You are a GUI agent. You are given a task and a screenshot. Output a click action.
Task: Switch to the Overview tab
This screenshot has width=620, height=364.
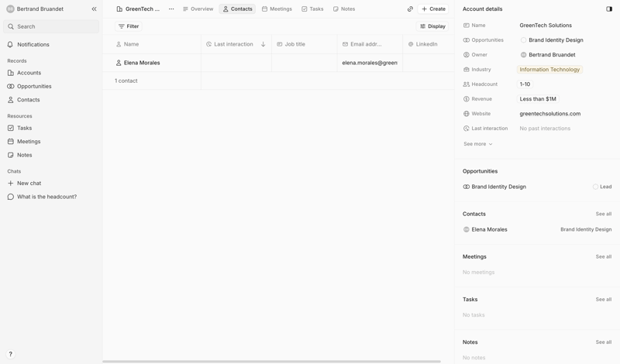[198, 9]
